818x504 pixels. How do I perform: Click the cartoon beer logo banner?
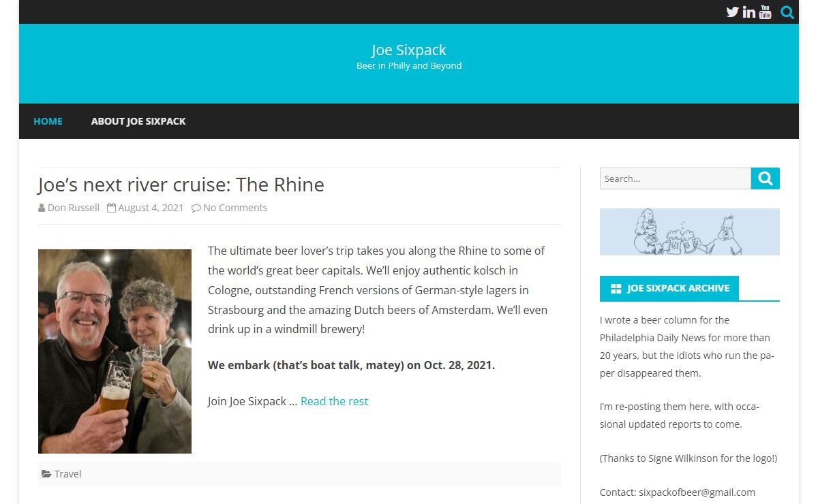(689, 232)
